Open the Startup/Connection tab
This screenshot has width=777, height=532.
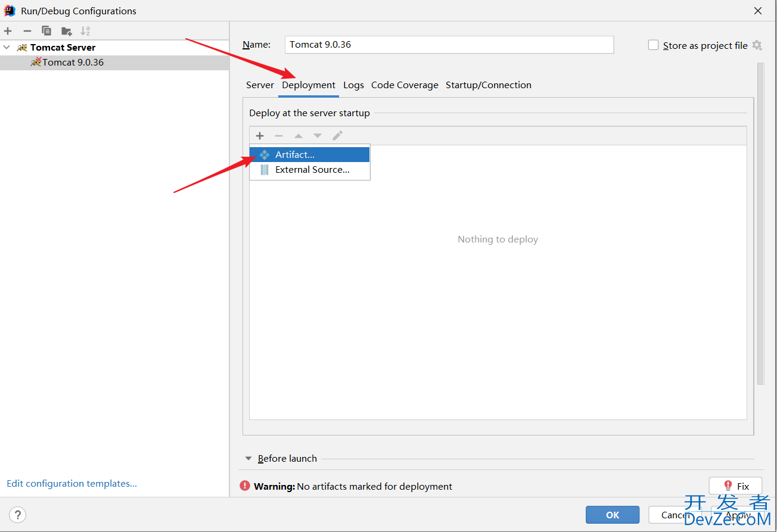tap(489, 85)
